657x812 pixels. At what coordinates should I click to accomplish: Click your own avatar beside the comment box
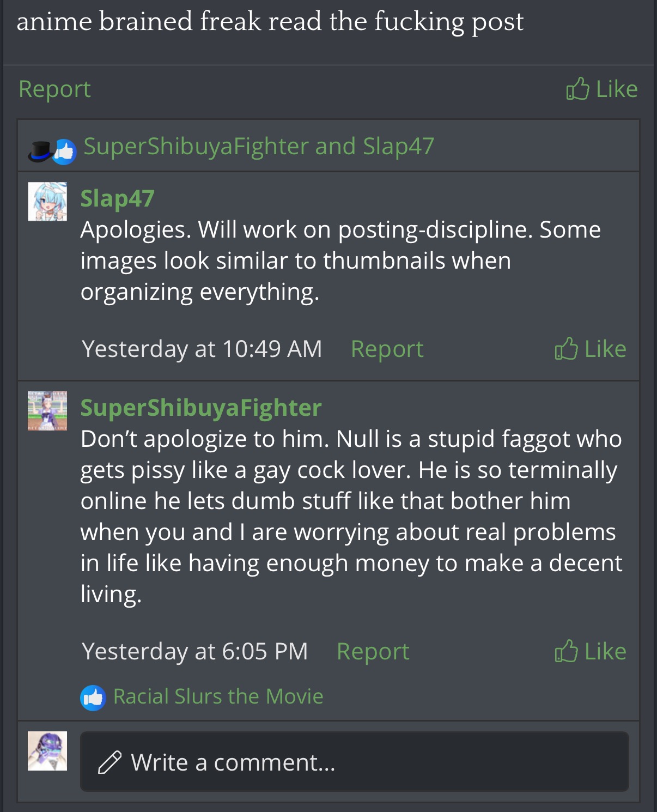(47, 751)
